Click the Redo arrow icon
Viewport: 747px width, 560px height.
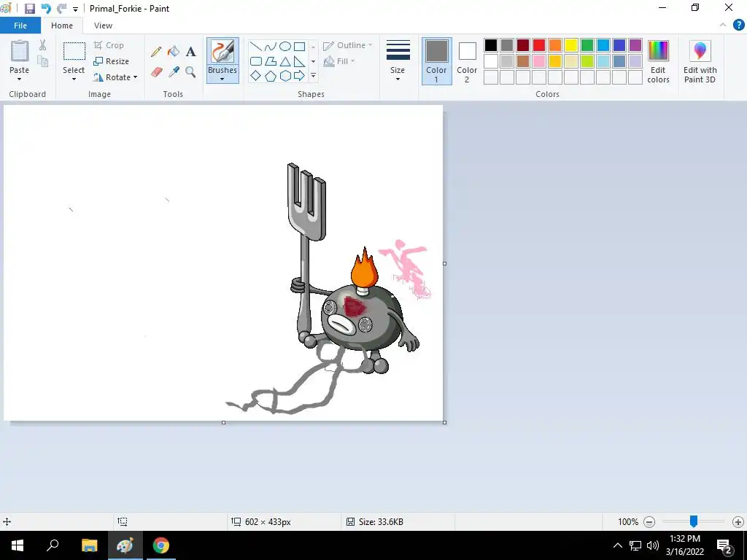(61, 9)
